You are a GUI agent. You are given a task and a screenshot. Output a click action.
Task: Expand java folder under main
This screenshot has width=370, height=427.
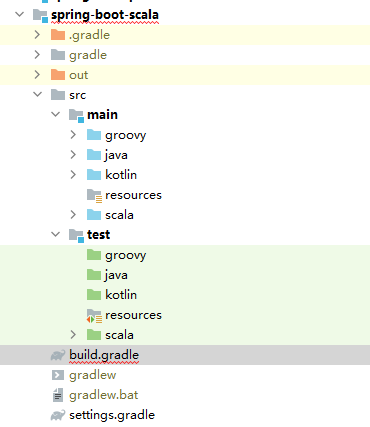point(73,155)
